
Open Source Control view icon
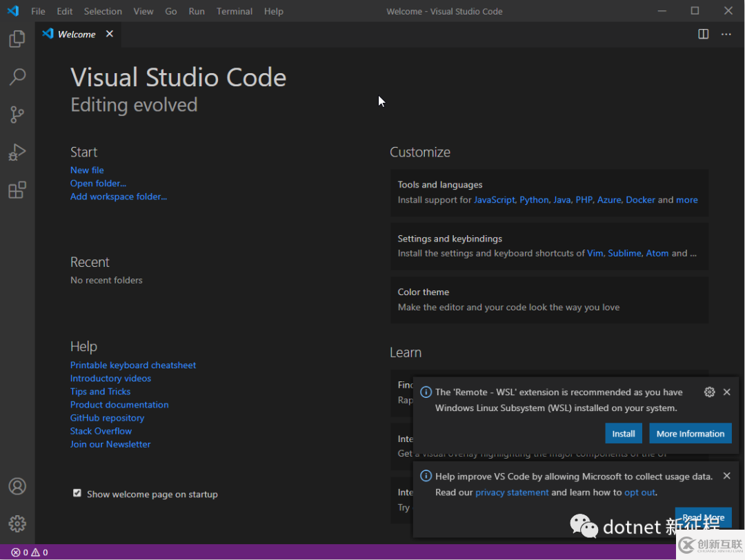click(17, 114)
